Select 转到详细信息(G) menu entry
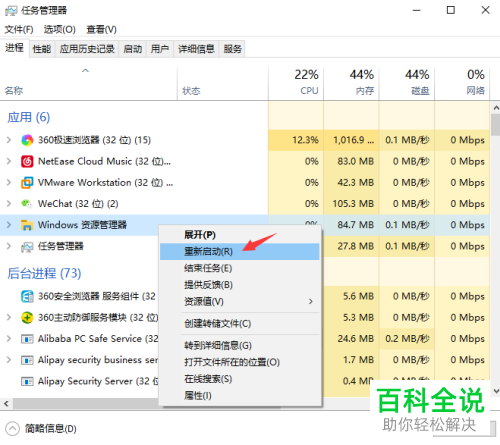This screenshot has width=500, height=445. [x=240, y=346]
